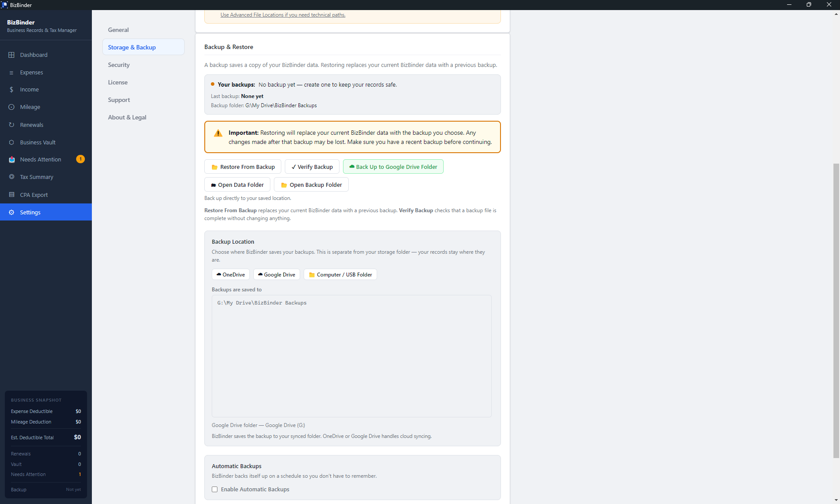Click the Expense Deductible snapshot row
This screenshot has height=504, width=840.
point(46,411)
